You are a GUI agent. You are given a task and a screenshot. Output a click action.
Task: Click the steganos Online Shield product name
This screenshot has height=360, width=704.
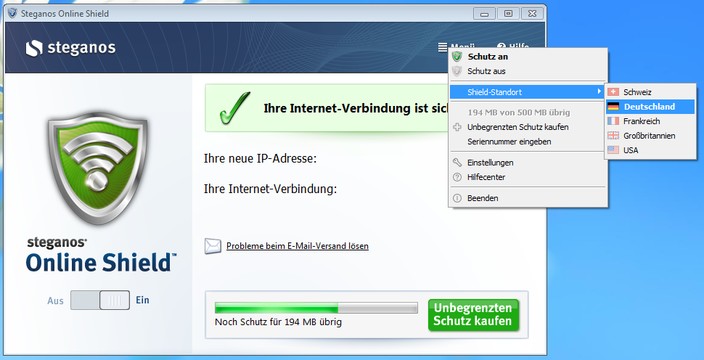click(101, 255)
